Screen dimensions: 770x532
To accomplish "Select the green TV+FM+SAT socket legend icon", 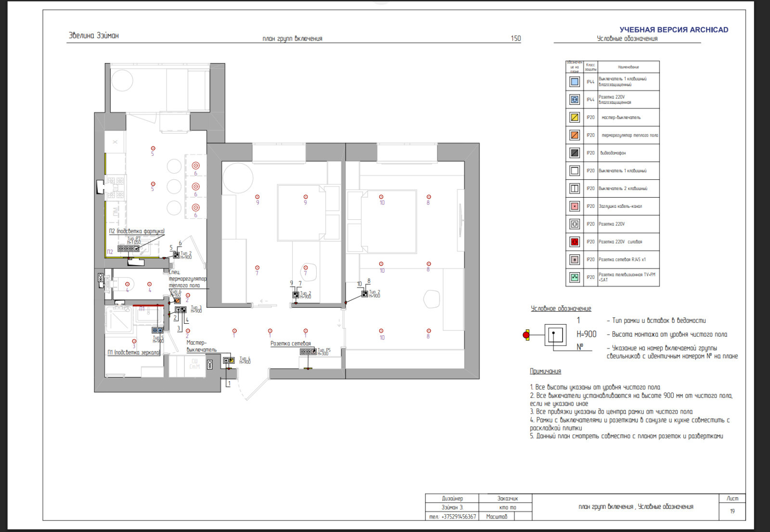I will tap(574, 277).
